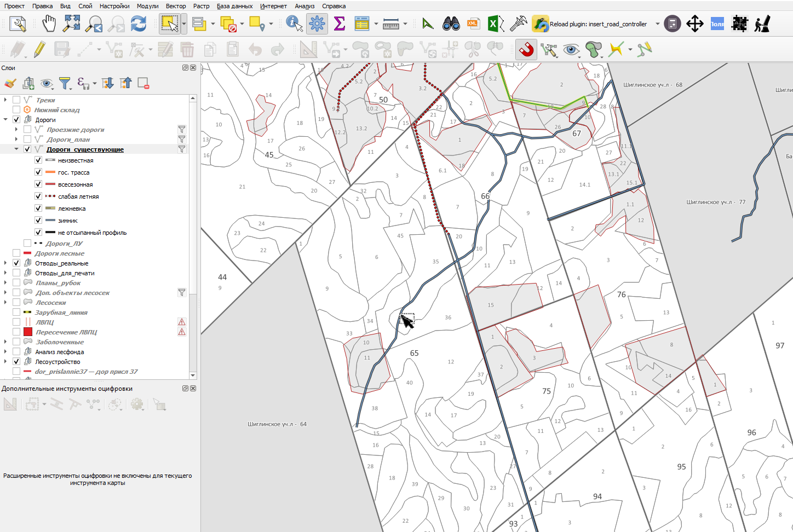Select the Pan Map hand tool
793x532 pixels.
click(49, 24)
